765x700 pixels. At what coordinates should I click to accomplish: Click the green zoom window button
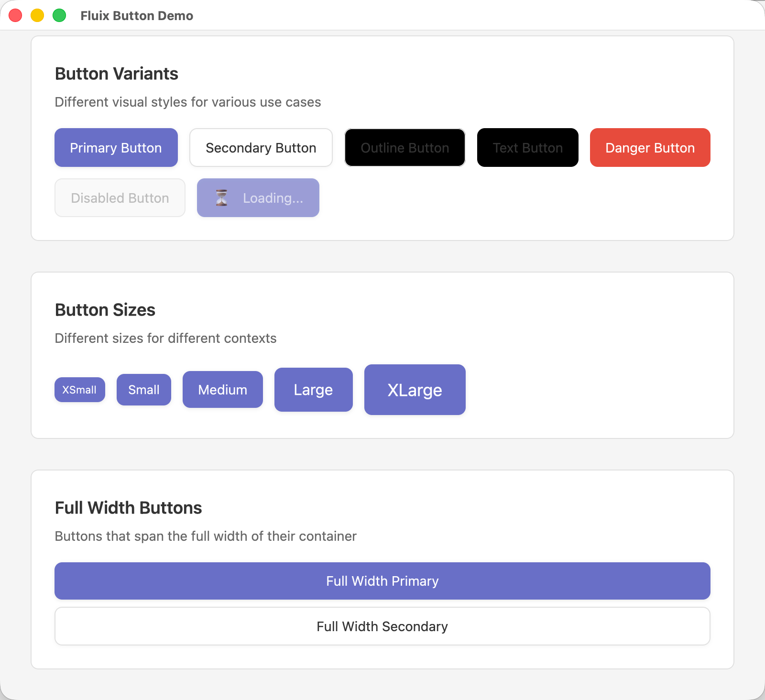[x=59, y=15]
